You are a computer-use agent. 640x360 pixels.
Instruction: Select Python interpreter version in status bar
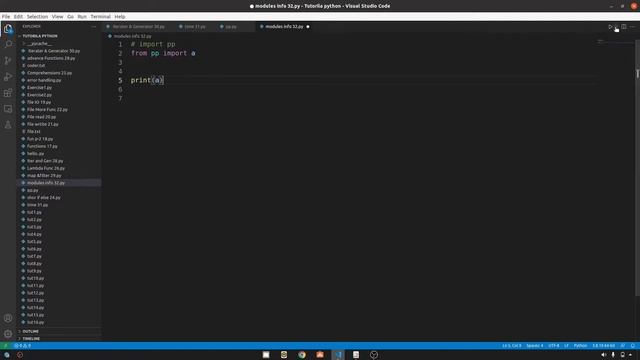coord(604,346)
